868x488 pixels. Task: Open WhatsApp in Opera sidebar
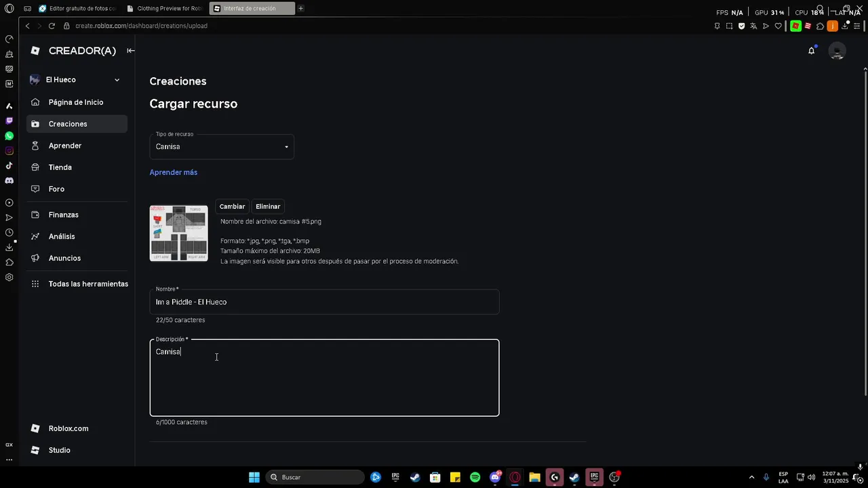coord(9,136)
